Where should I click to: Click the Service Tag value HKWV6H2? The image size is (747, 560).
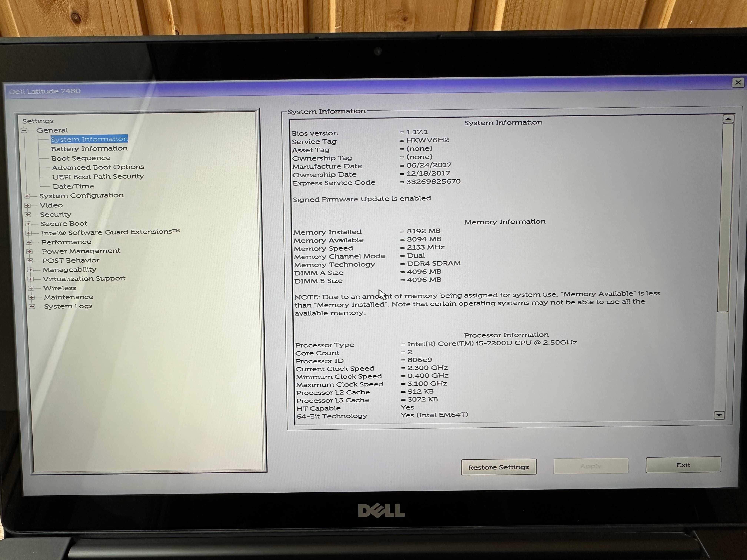[428, 140]
